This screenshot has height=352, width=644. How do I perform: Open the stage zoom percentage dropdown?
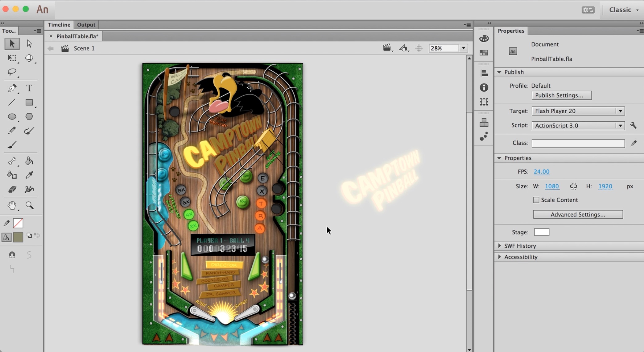click(x=463, y=48)
